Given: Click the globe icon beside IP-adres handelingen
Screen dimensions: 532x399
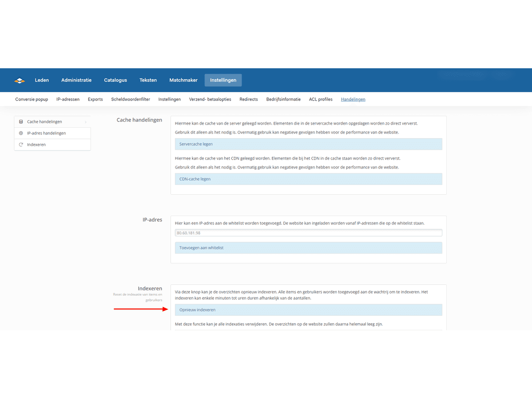Looking at the screenshot, I should coord(21,133).
